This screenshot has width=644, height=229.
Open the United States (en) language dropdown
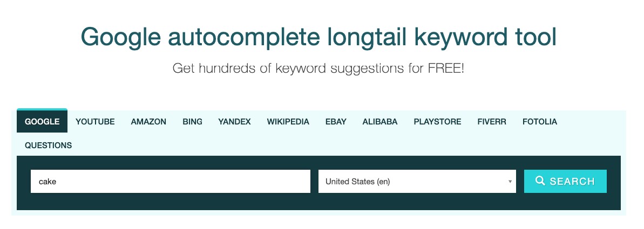417,182
